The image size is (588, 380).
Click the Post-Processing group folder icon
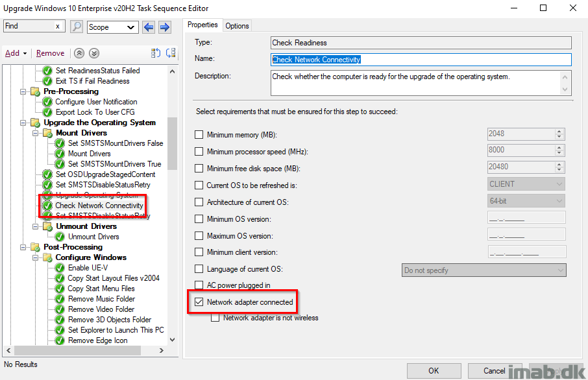(36, 247)
